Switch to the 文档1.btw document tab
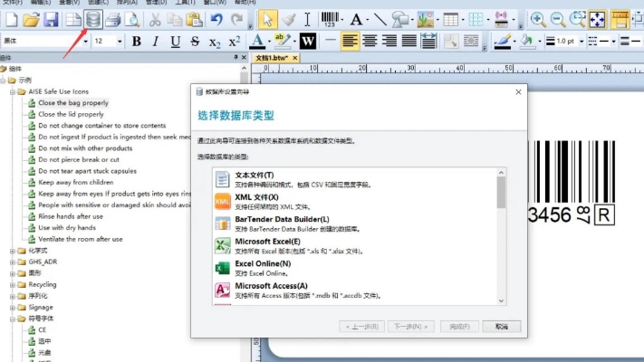The image size is (644, 362). point(272,58)
